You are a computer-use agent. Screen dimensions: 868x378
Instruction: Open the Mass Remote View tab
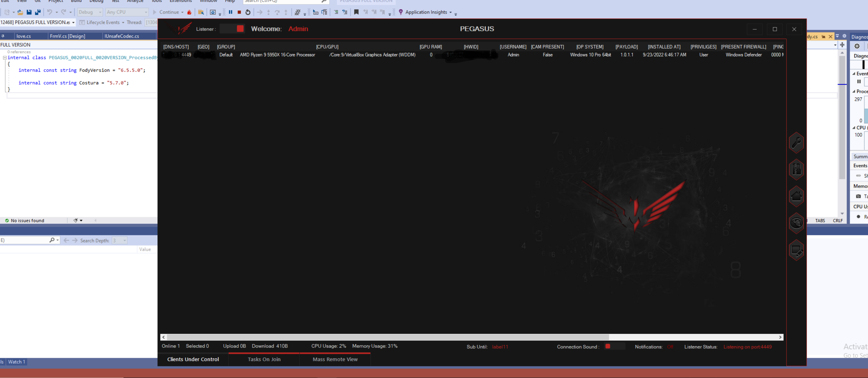335,359
